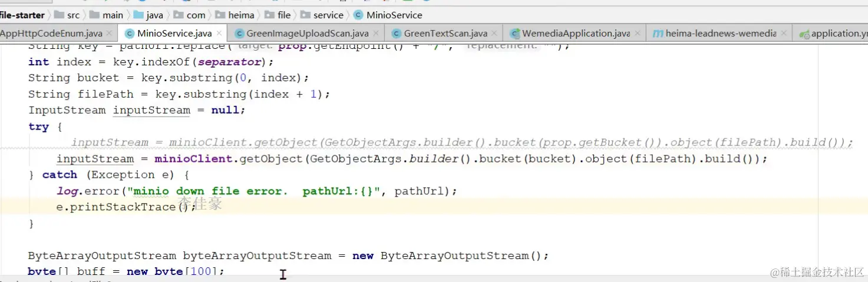This screenshot has height=282, width=868.
Task: Click the 'new byte[100]' expression
Action: (173, 271)
